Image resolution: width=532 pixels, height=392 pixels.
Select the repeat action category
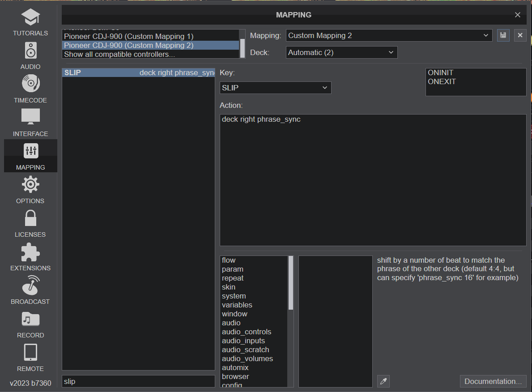[254, 278]
